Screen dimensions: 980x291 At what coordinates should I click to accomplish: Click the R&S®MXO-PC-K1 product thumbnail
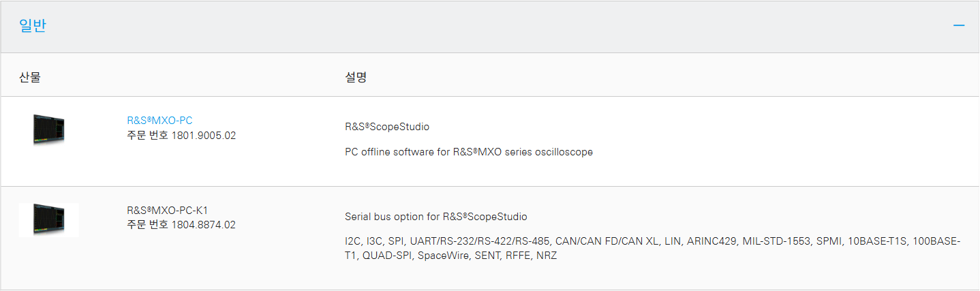point(49,219)
